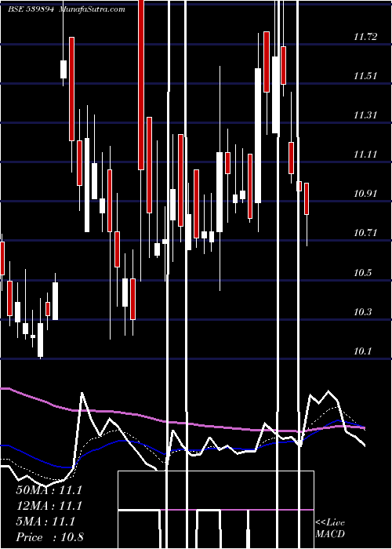Screen dimensions: 392x549
Task: Click the 11.72 price axis label
Action: coord(365,36)
